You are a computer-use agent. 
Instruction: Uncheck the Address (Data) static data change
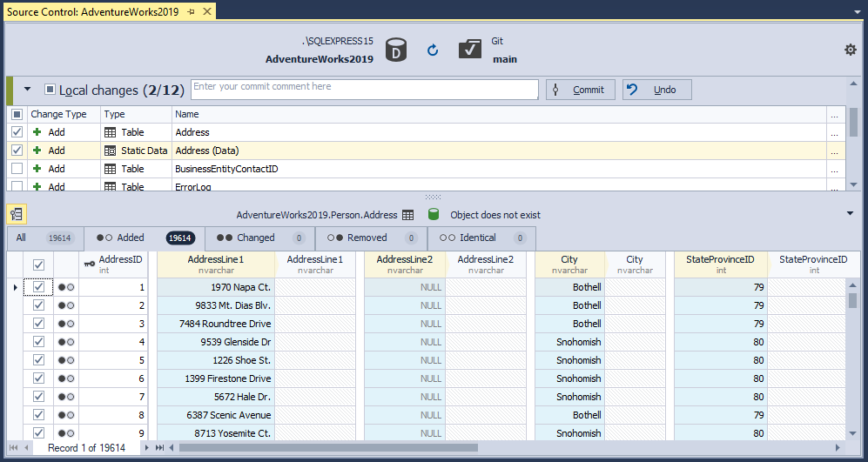click(17, 151)
